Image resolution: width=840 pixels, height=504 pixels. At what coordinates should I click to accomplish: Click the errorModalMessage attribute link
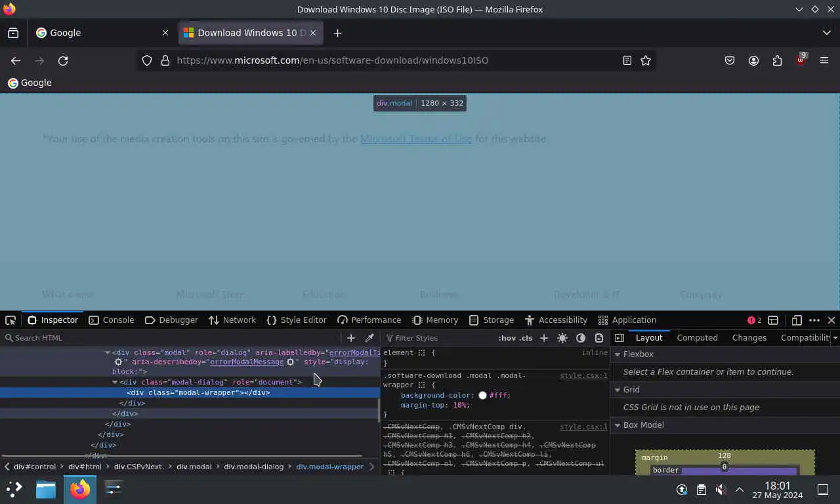pyautogui.click(x=247, y=362)
